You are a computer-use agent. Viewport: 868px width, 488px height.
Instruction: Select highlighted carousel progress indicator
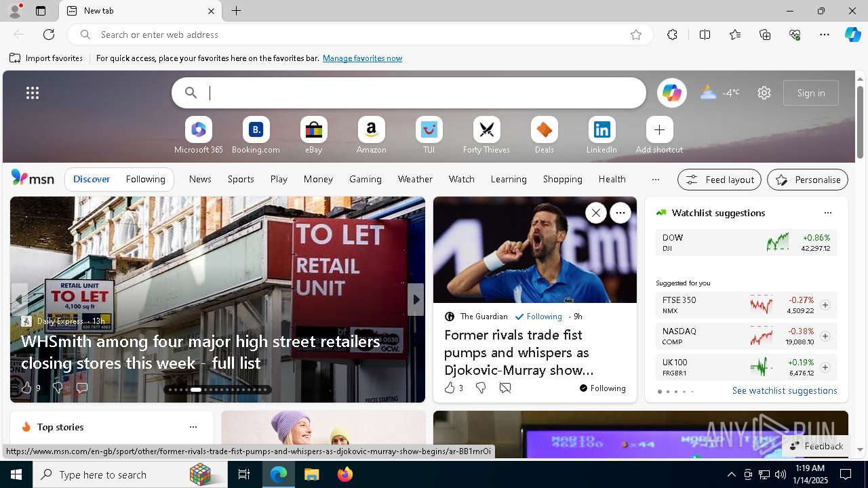pyautogui.click(x=196, y=390)
